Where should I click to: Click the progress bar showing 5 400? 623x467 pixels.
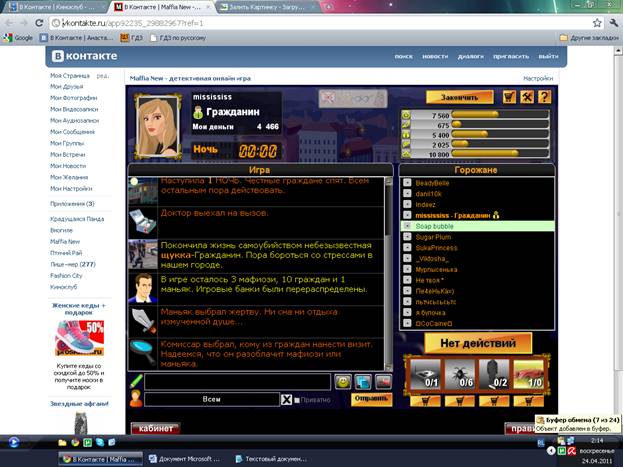(500, 134)
